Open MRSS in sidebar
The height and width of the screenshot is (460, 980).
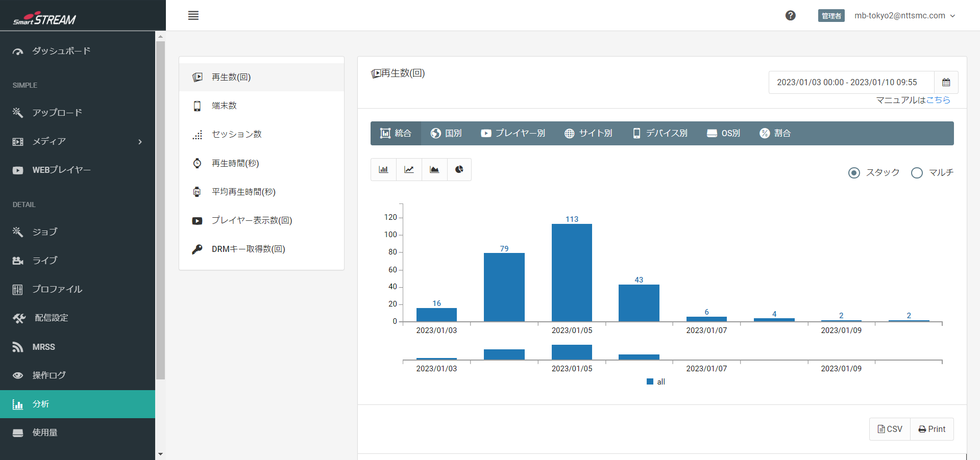coord(78,347)
